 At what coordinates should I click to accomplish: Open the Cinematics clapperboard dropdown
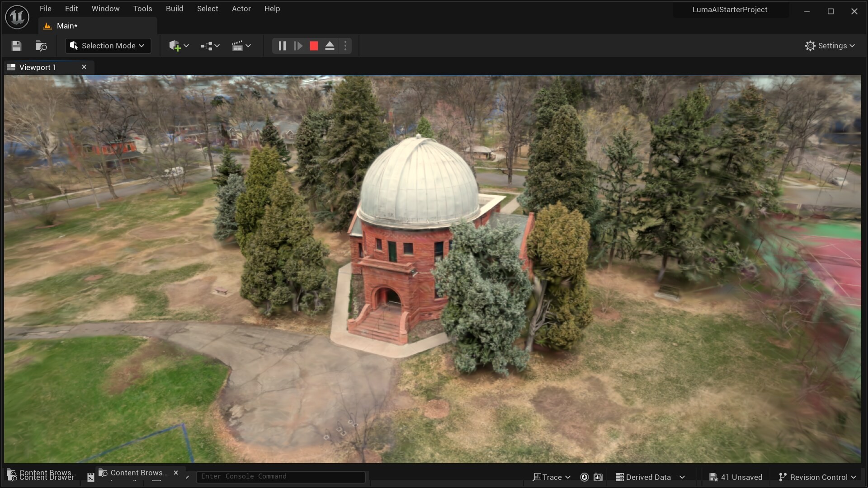241,46
